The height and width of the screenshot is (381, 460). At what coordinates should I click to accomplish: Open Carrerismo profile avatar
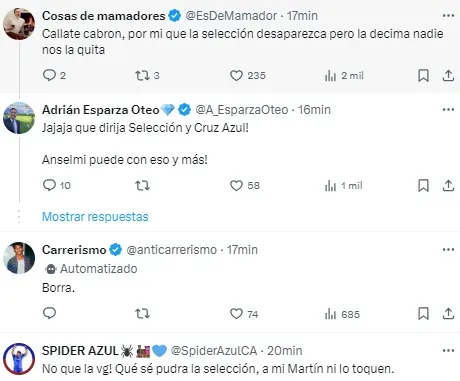(19, 258)
